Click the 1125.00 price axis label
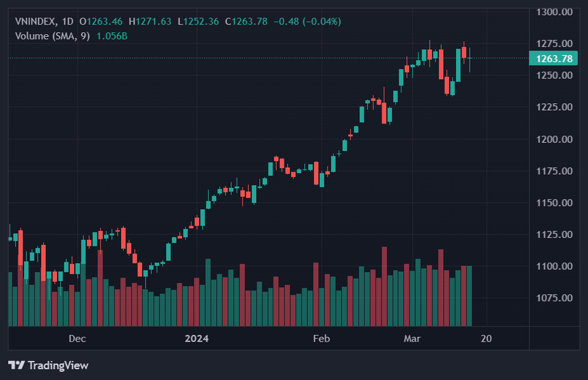This screenshot has height=380, width=588. coord(554,234)
